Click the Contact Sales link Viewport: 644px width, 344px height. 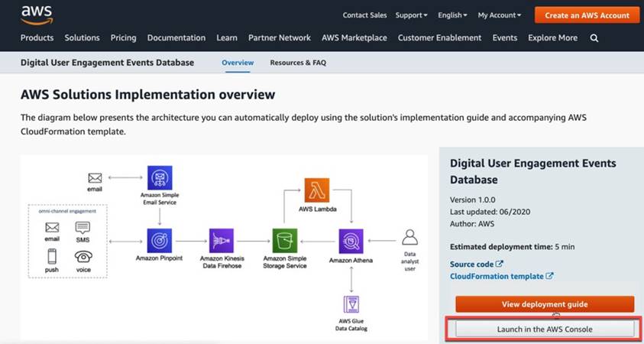[364, 15]
